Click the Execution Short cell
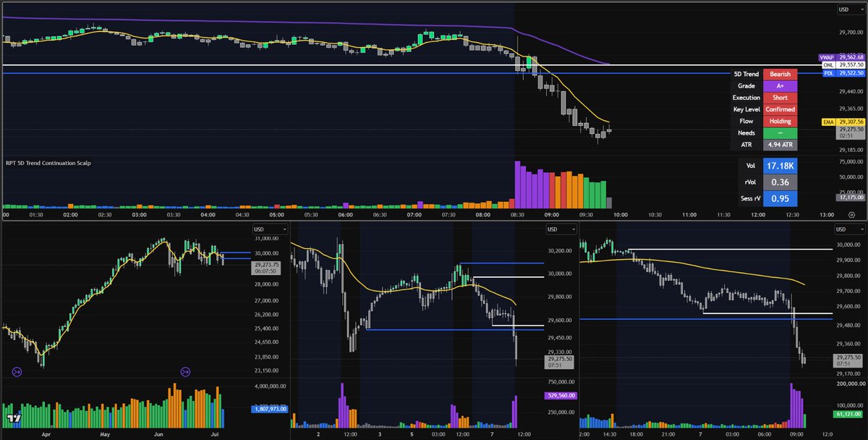This screenshot has width=868, height=440. coord(779,97)
